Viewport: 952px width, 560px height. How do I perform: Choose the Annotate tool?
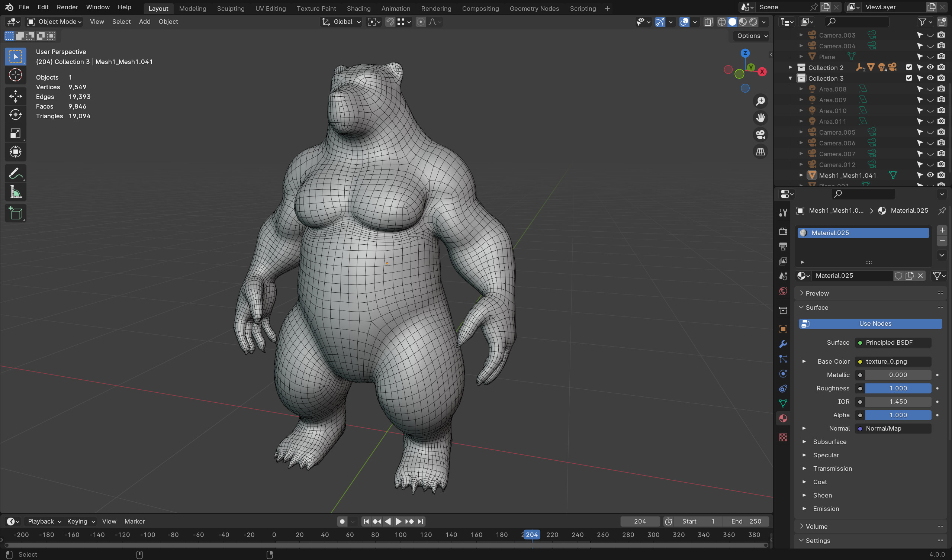click(16, 173)
